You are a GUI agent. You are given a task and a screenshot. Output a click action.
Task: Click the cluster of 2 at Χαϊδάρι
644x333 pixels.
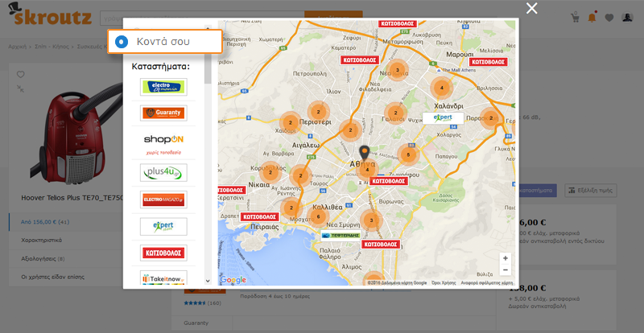pyautogui.click(x=291, y=122)
